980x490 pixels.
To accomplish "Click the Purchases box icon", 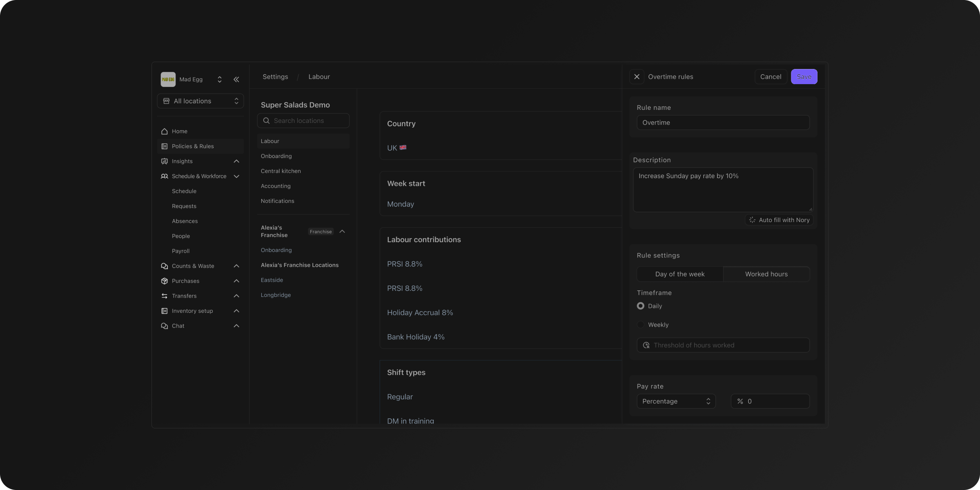I will (x=165, y=281).
